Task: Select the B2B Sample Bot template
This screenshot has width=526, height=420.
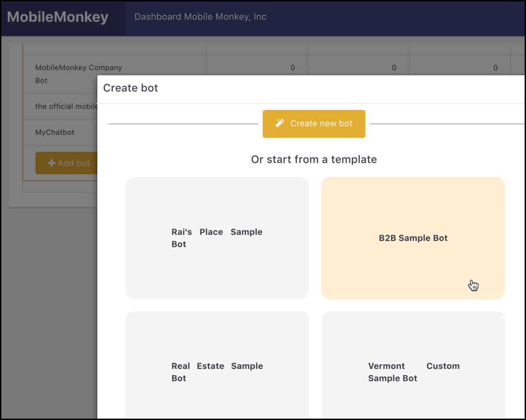Action: [413, 238]
